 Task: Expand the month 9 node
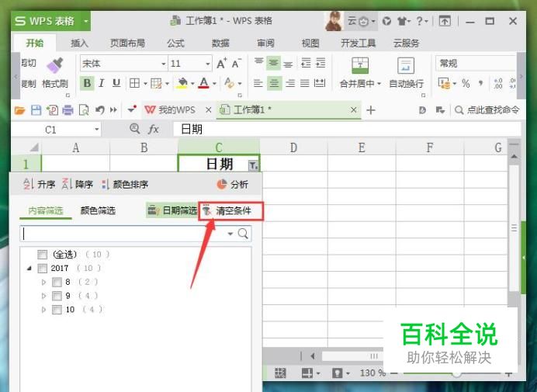pyautogui.click(x=43, y=296)
